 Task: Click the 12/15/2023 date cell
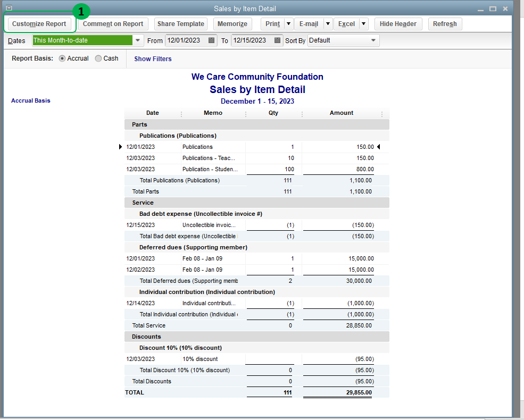point(140,225)
